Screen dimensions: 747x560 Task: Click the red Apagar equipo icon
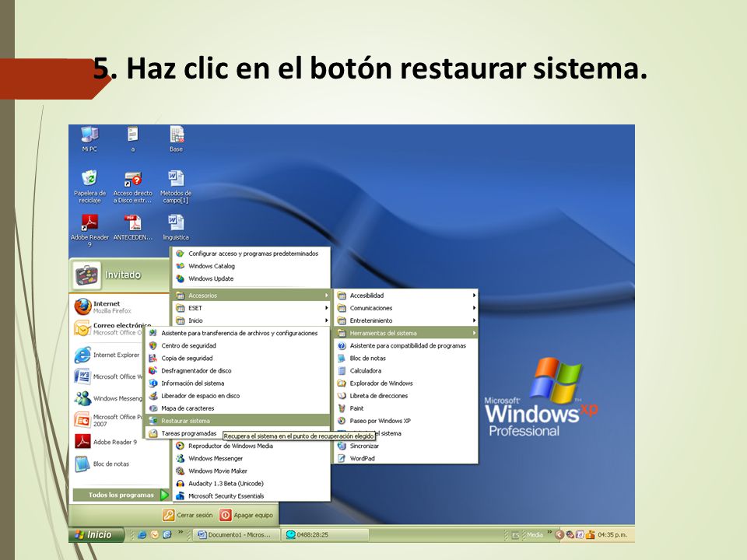pos(226,515)
